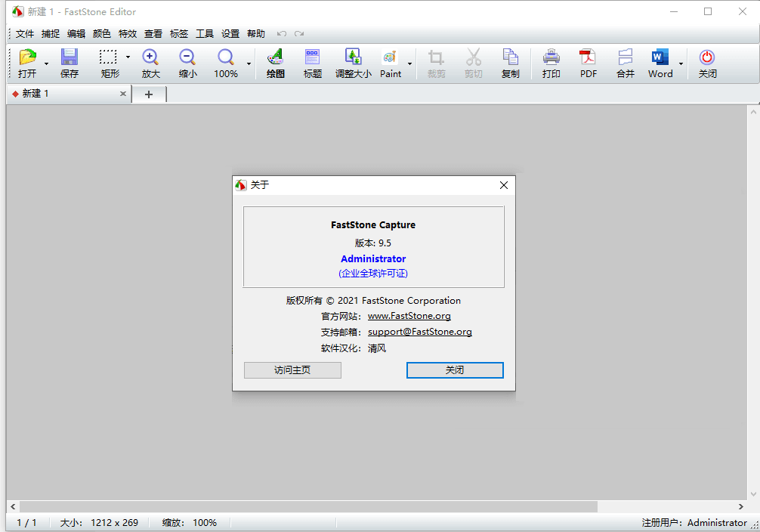760x532 pixels.
Task: Click the Administrator licensee text in dialog
Action: [x=373, y=258]
